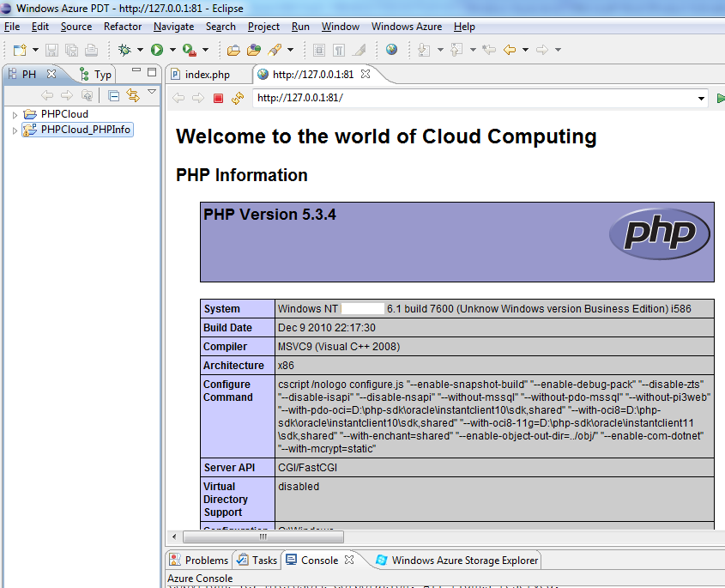Viewport: 725px width, 588px height.
Task: Click the browser Back arrow
Action: pyautogui.click(x=178, y=98)
